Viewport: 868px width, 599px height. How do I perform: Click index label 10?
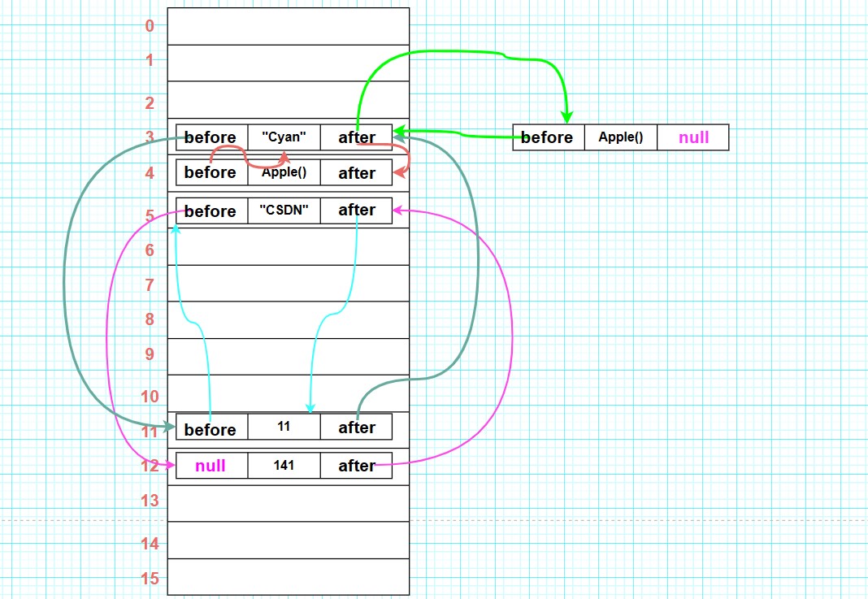(150, 397)
